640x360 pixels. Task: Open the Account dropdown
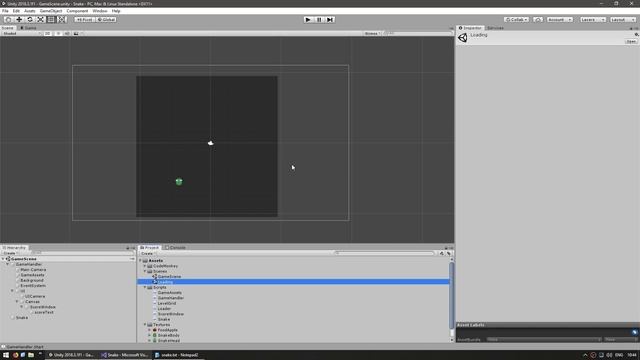tap(560, 20)
